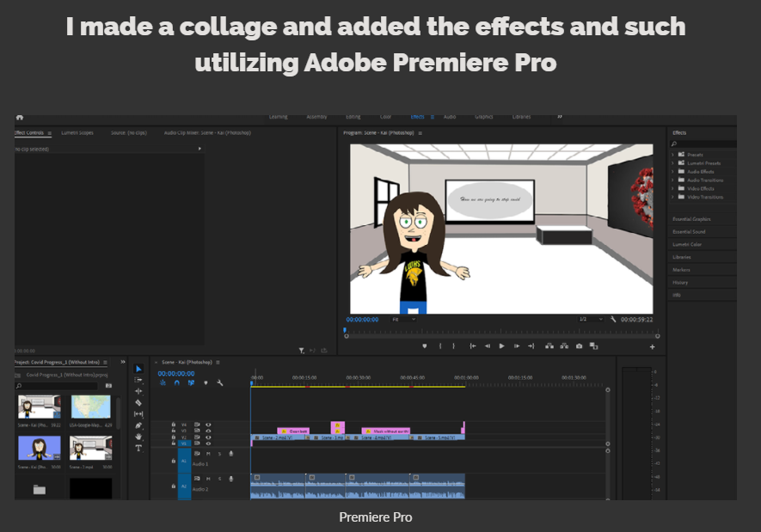Select the Slip tool
This screenshot has width=761, height=532.
click(x=138, y=414)
